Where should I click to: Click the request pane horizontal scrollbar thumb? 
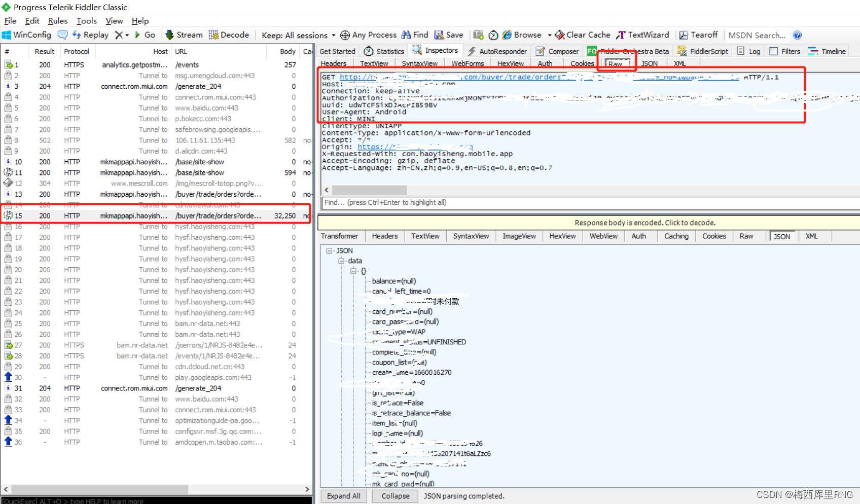tap(369, 190)
